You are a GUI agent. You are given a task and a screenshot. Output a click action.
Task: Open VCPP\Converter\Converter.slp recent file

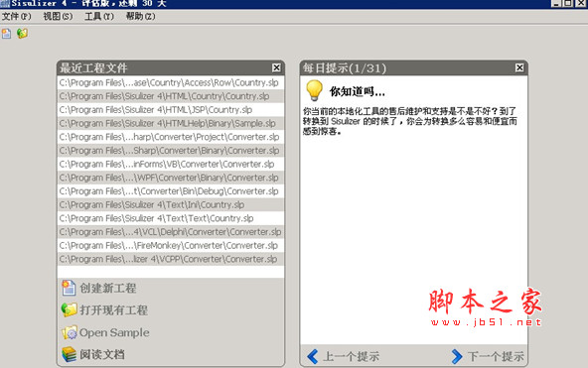point(171,259)
